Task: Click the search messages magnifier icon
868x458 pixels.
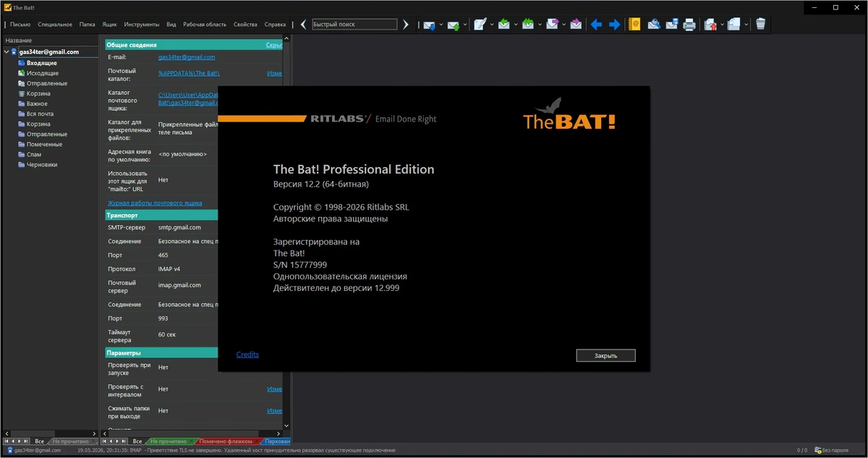Action: pos(654,24)
